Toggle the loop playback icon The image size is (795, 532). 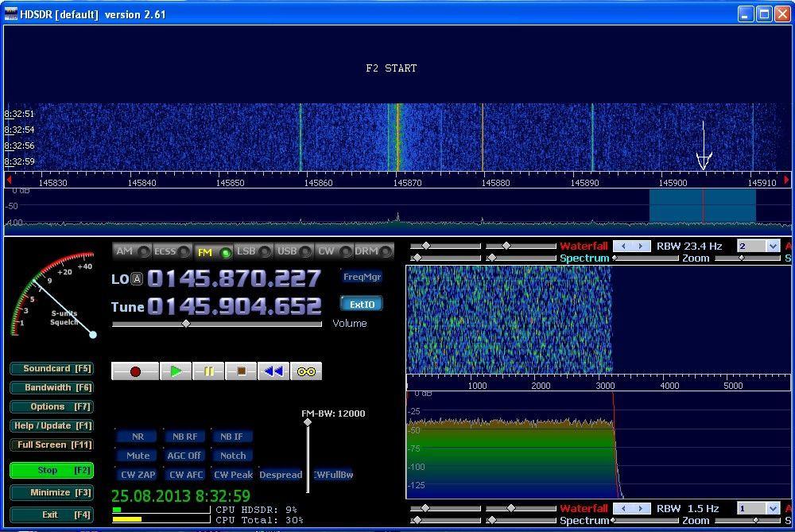(x=306, y=371)
